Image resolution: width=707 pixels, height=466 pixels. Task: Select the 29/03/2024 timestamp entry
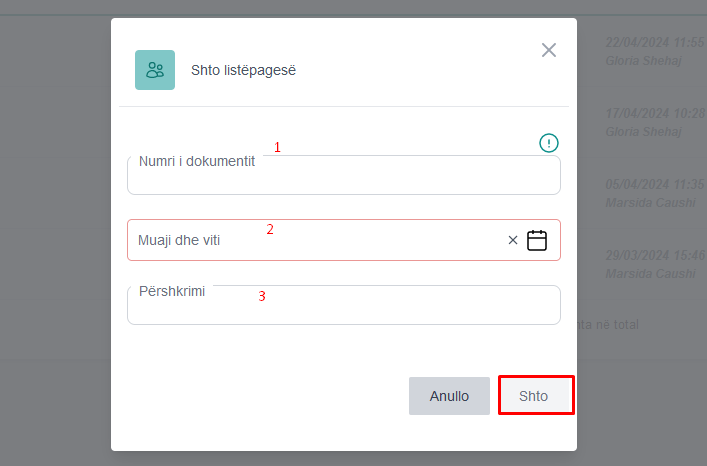pyautogui.click(x=655, y=256)
